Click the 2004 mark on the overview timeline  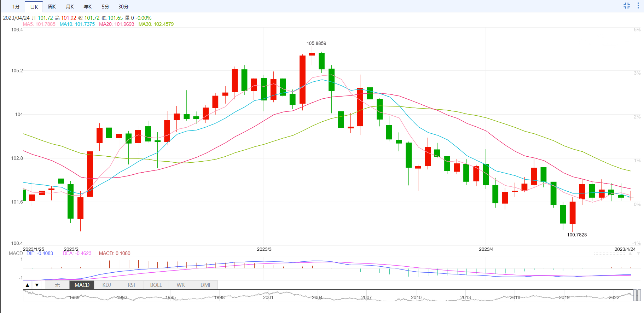pyautogui.click(x=317, y=297)
